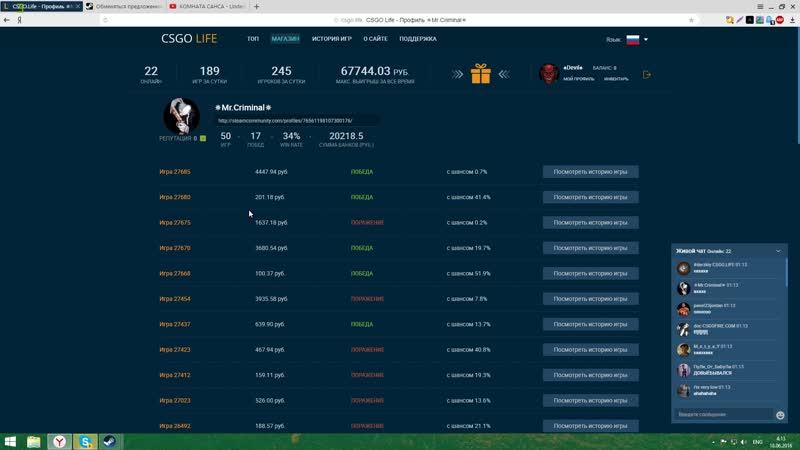View game history for Игра 27423
This screenshot has width=800, height=450.
[590, 350]
